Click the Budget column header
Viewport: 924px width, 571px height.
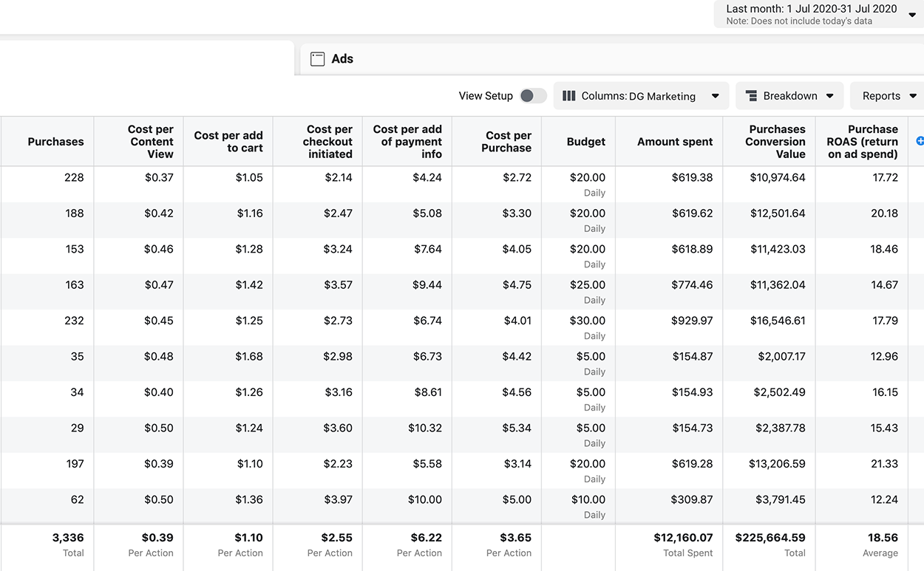[585, 142]
